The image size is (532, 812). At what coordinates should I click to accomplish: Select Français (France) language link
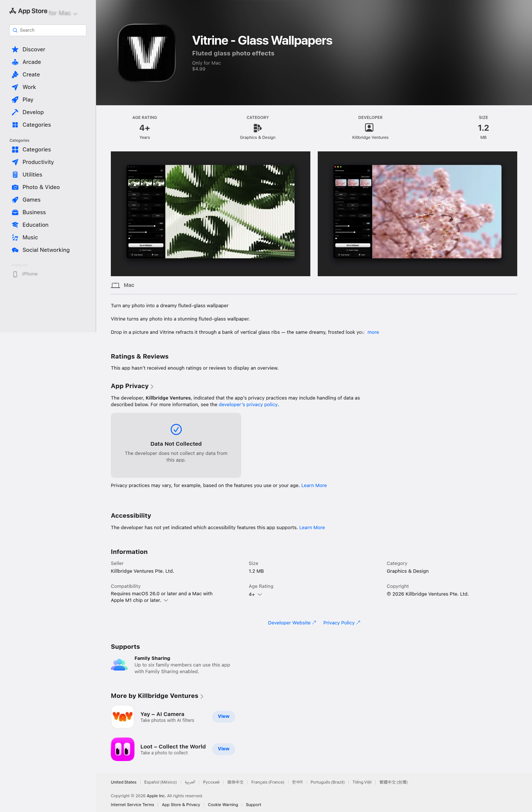[x=268, y=782]
